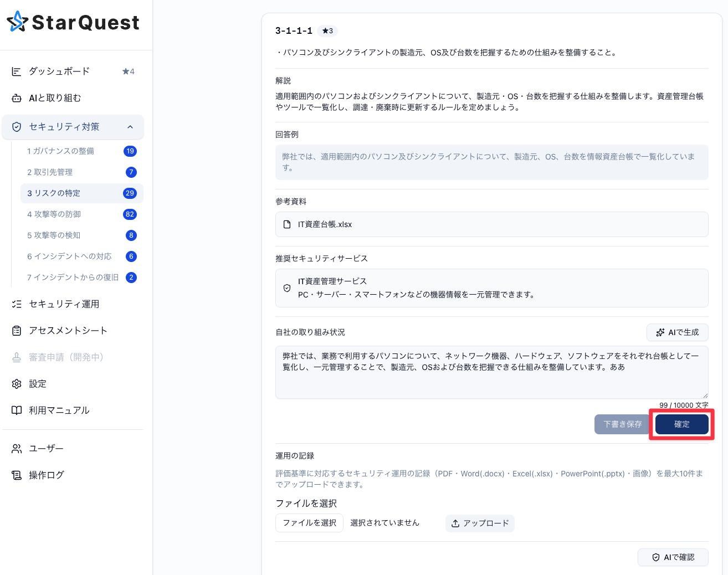Select 3 リスクの特定 submenu
Viewport: 728px width, 575px height.
click(82, 193)
